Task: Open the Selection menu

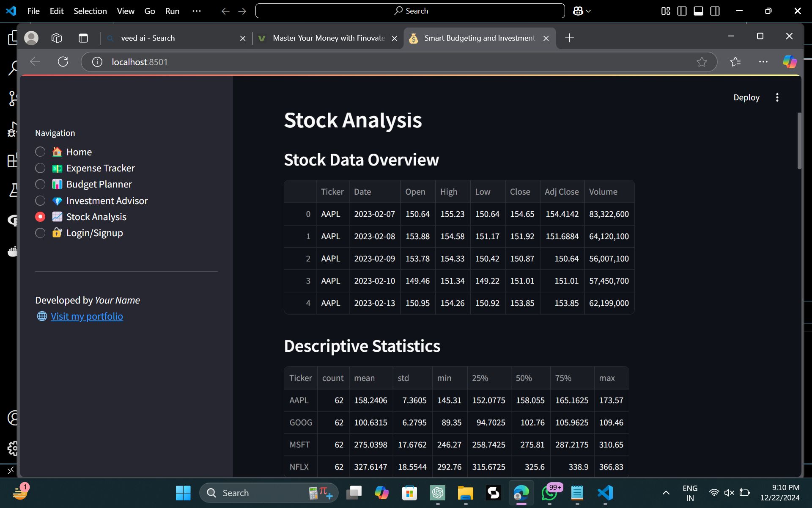Action: pyautogui.click(x=90, y=11)
